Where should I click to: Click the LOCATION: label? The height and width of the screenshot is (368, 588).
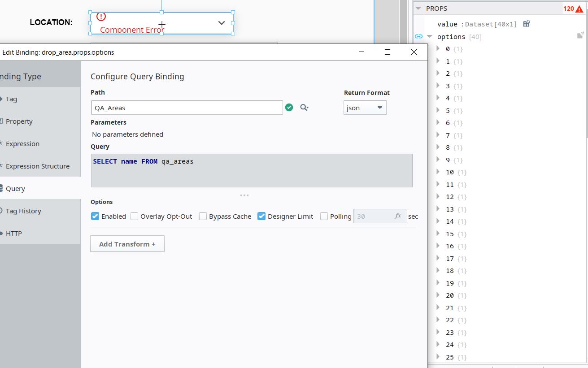coord(51,22)
